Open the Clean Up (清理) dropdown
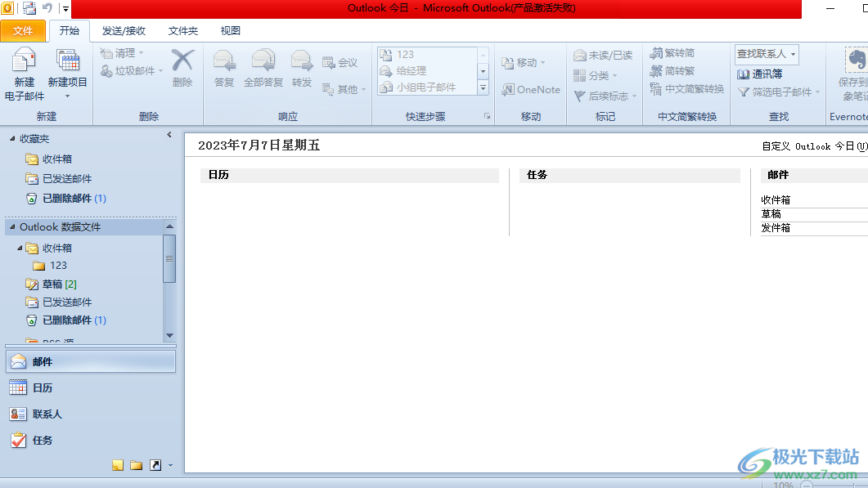 (x=123, y=53)
